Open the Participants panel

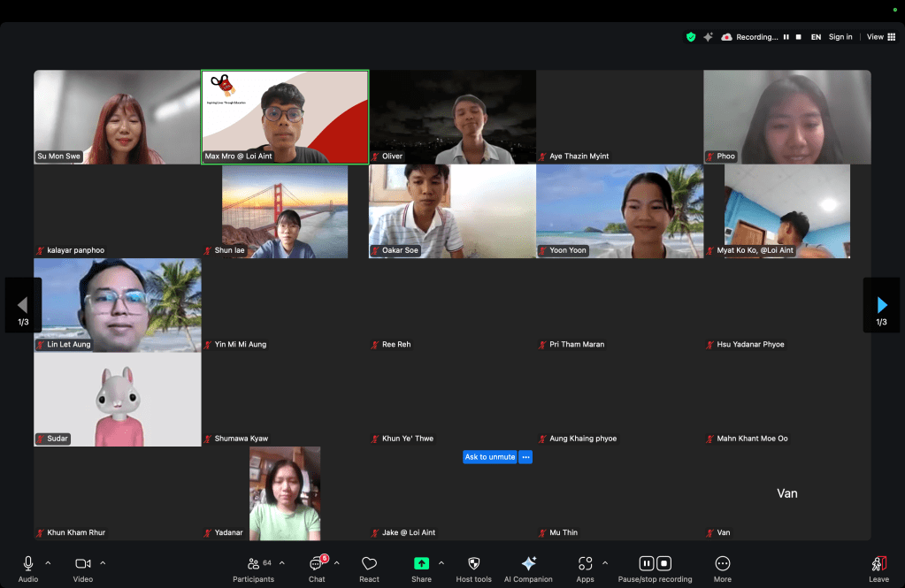click(x=253, y=563)
